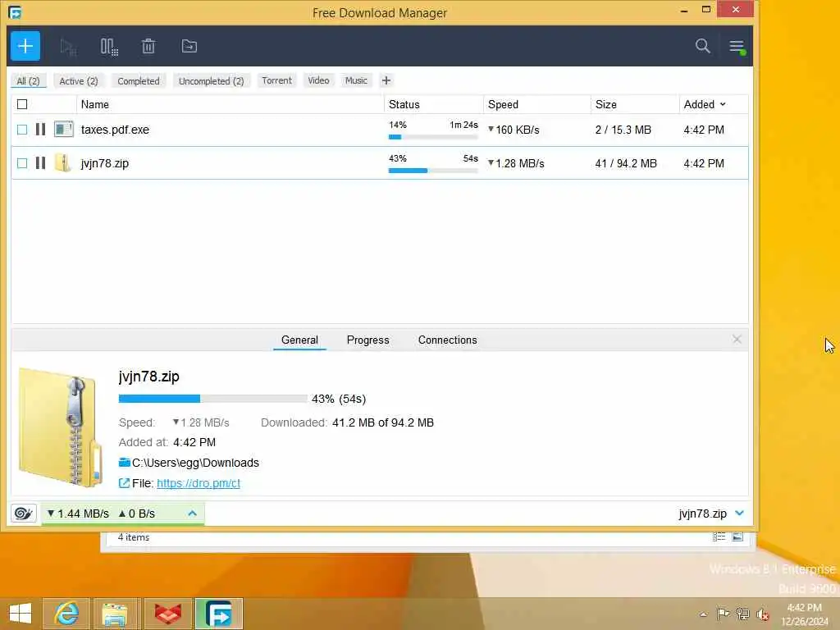This screenshot has width=840, height=630.
Task: Switch to the Connections details tab
Action: [448, 340]
